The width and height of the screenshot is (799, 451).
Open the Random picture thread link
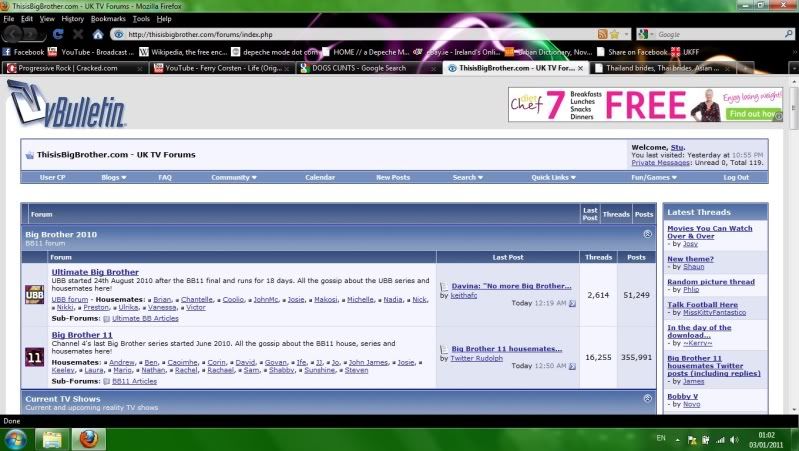point(711,281)
